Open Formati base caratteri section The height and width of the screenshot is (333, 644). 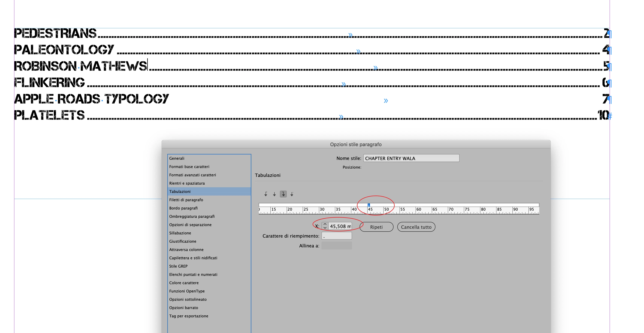189,167
